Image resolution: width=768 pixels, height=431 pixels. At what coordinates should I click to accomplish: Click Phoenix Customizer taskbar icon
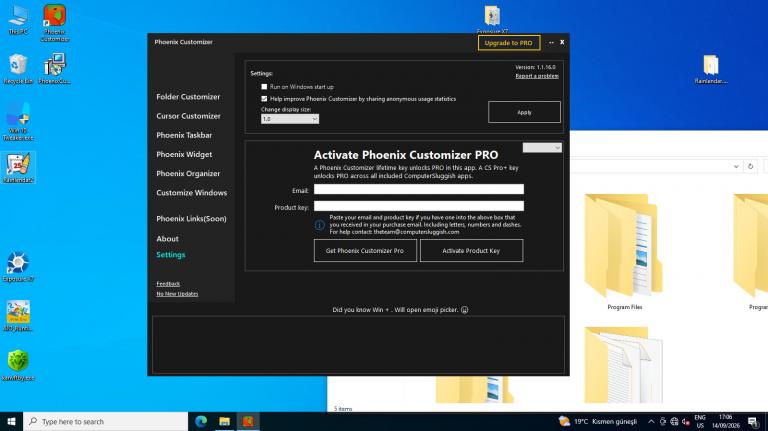[x=248, y=421]
